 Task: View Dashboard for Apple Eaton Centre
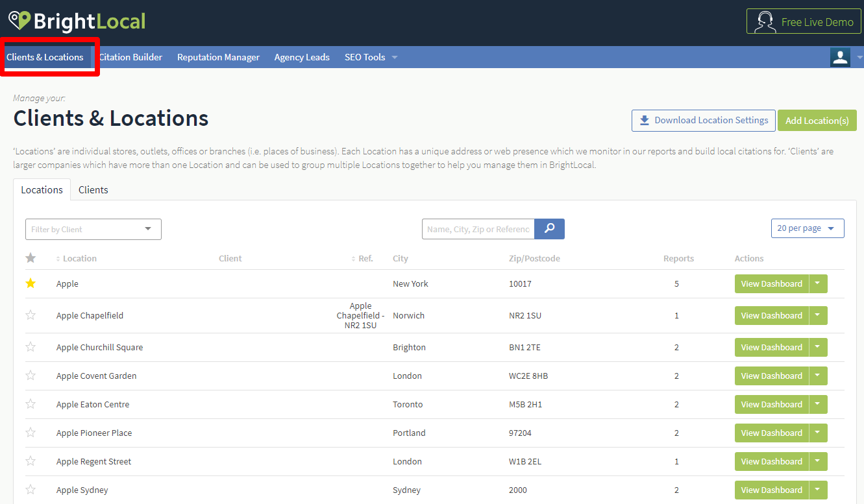pyautogui.click(x=772, y=404)
